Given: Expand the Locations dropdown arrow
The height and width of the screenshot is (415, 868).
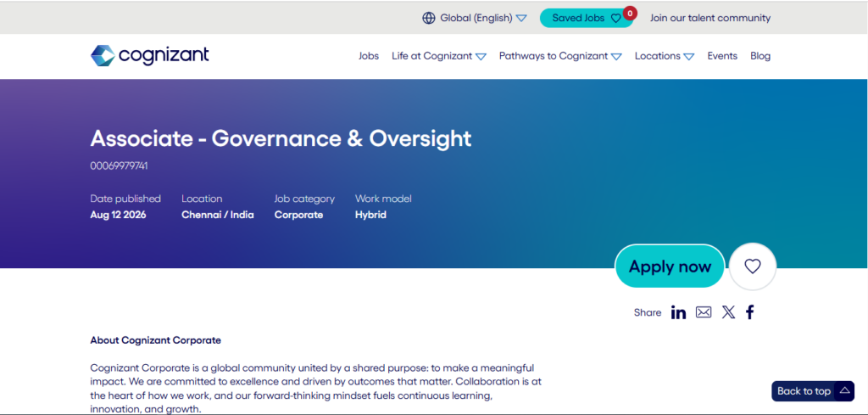Looking at the screenshot, I should click(x=688, y=57).
